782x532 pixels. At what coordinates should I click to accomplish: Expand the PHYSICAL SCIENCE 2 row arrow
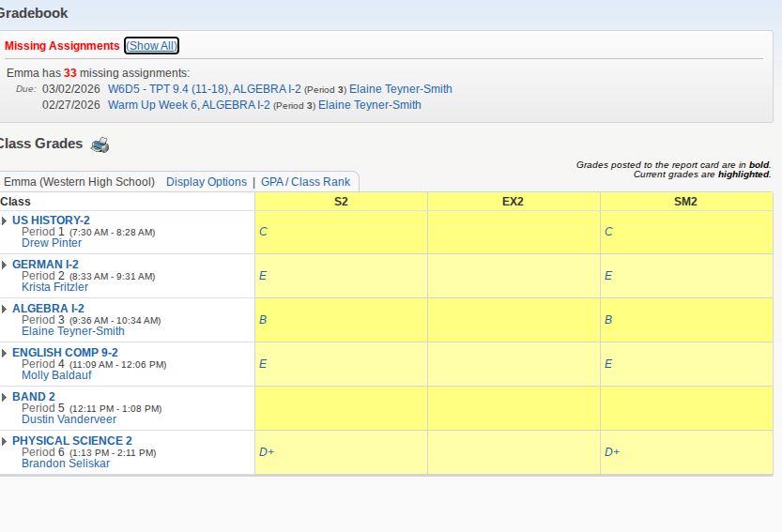4,441
